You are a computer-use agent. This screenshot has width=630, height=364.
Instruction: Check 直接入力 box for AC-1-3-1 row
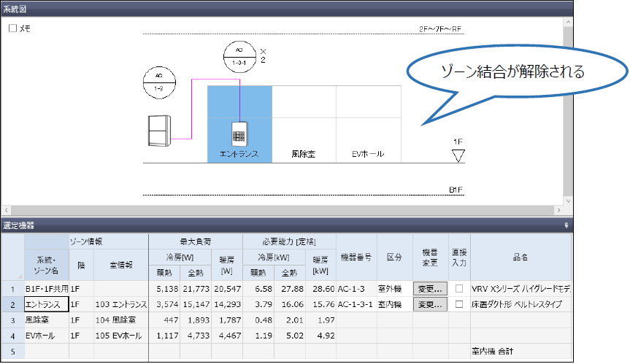point(459,304)
